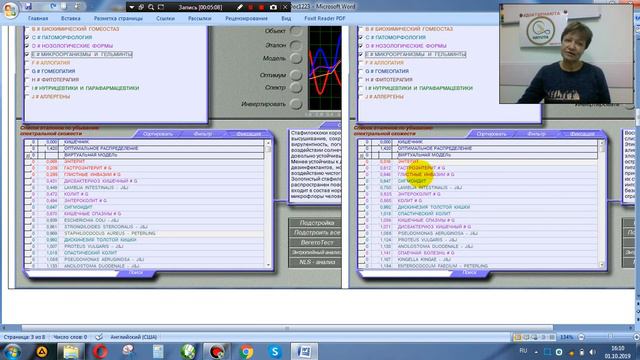Open the Рецензирование ribbon tab

pyautogui.click(x=246, y=18)
